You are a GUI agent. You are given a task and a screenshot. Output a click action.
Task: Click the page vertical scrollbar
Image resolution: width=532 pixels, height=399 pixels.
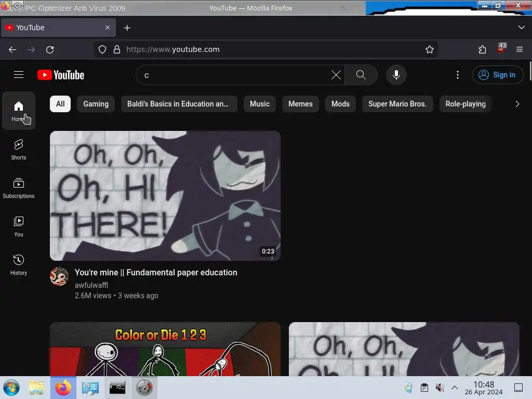(530, 71)
